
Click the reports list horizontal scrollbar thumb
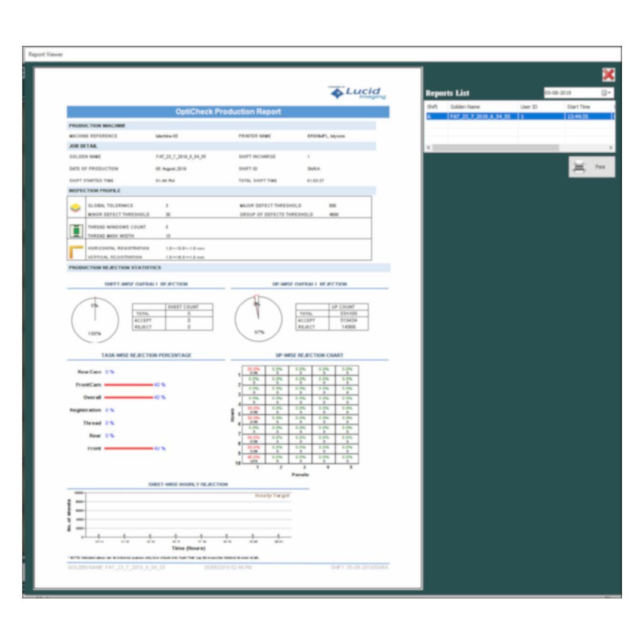495,147
